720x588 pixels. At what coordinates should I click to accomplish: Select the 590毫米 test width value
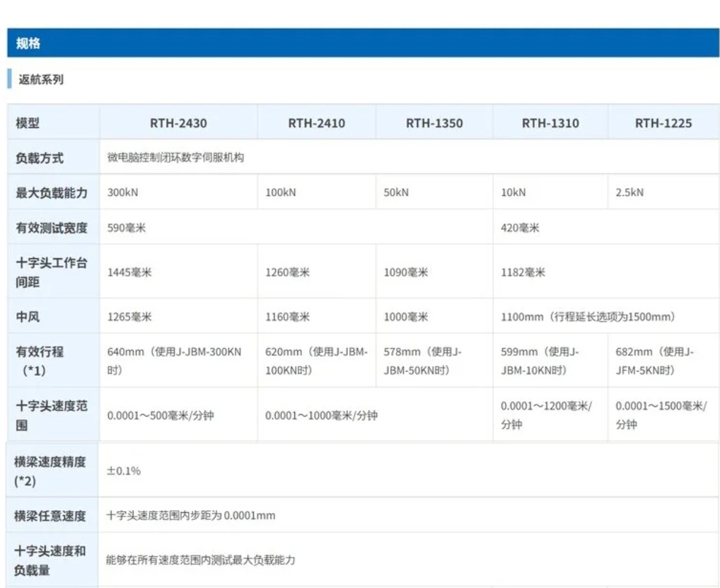pyautogui.click(x=127, y=228)
